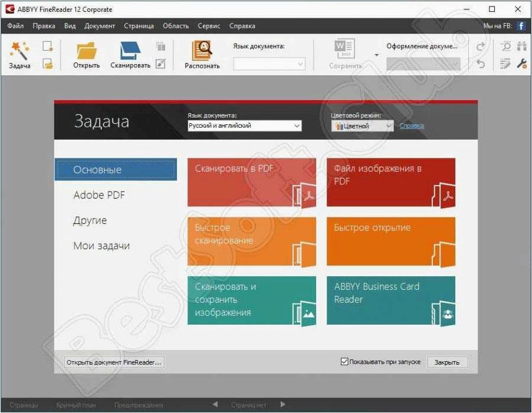Click the open FineReader document icon below new document
The width and height of the screenshot is (532, 413).
48,64
